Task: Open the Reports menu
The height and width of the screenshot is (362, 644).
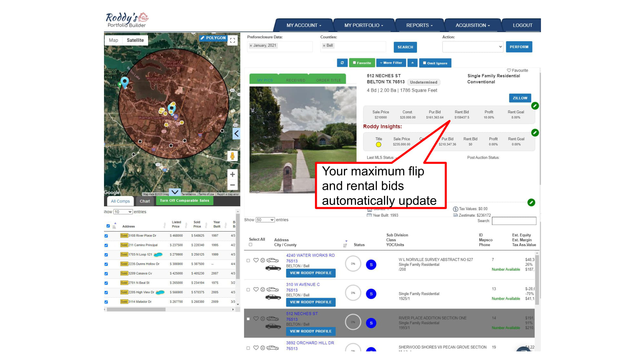Action: pos(419,25)
